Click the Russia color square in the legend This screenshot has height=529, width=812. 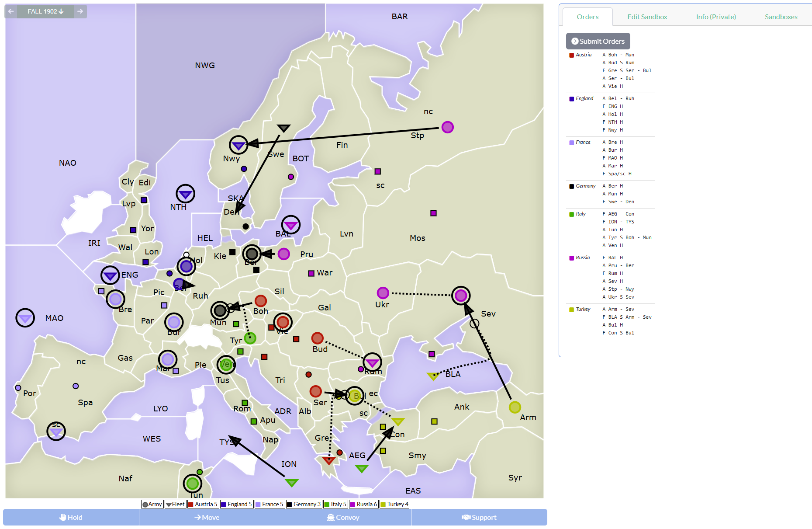click(x=353, y=504)
